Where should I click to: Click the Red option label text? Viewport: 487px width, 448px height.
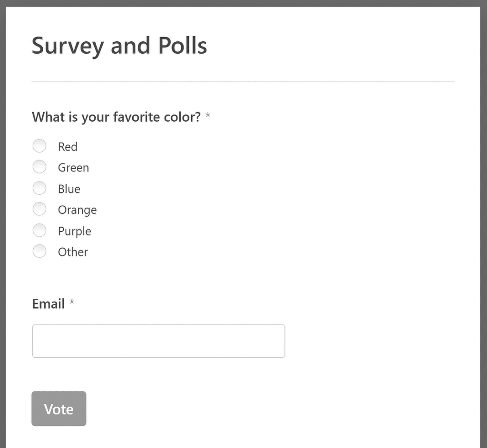(68, 146)
